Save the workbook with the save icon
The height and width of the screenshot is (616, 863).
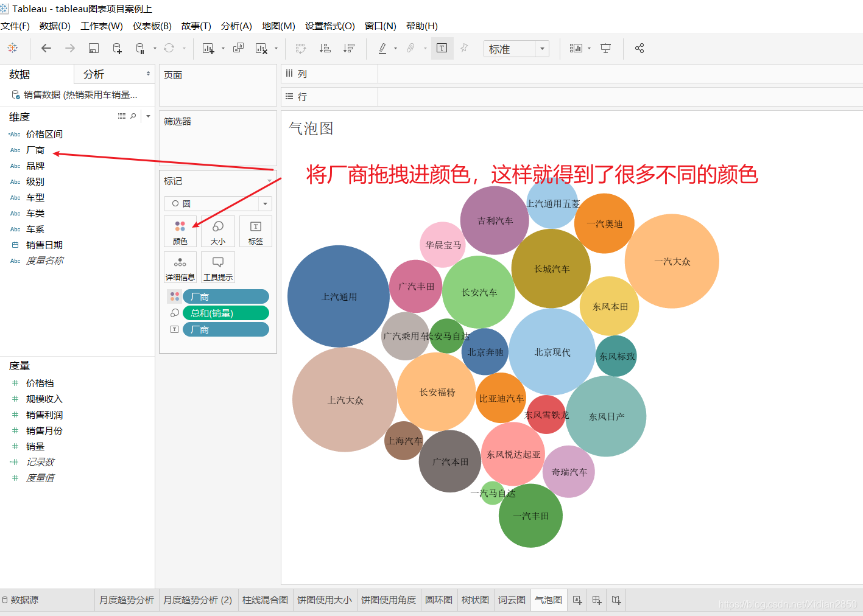coord(94,48)
